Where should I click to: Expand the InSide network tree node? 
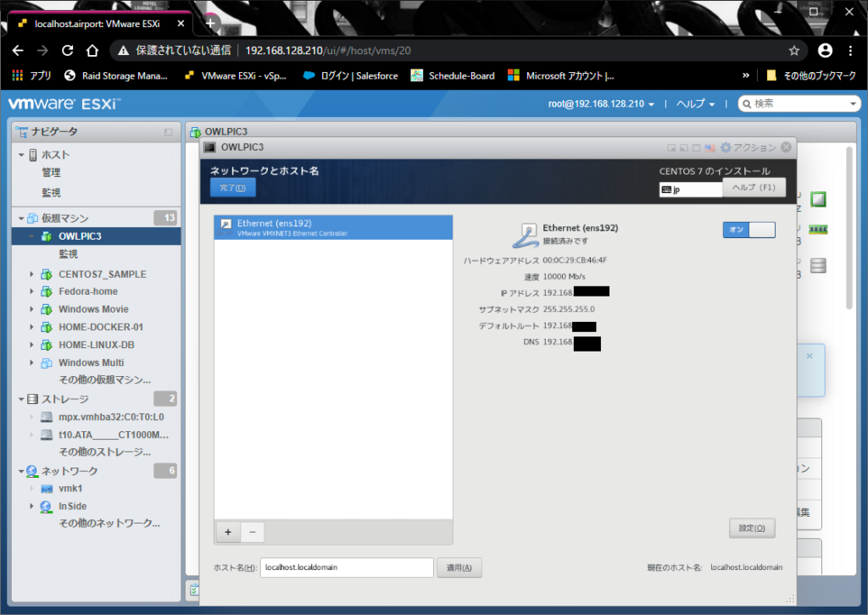[31, 506]
